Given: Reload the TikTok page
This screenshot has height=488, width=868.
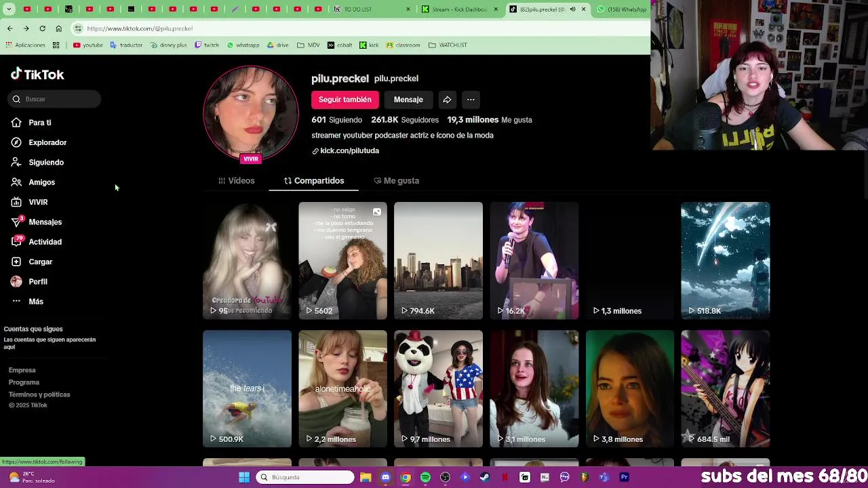Looking at the screenshot, I should pos(42,28).
